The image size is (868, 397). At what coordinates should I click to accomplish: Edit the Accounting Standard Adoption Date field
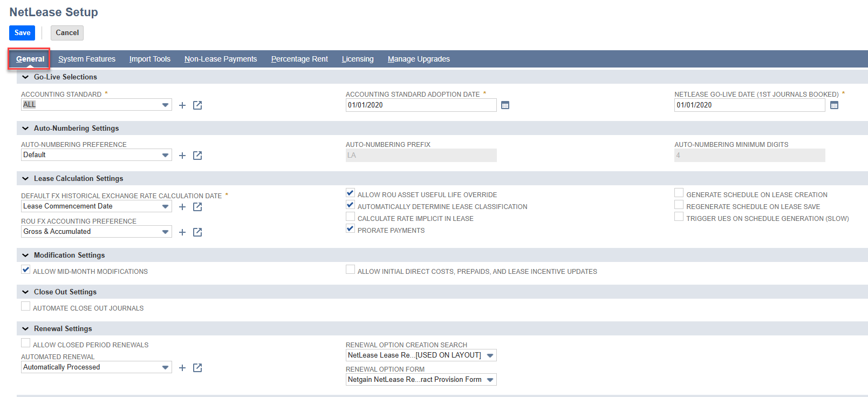(421, 105)
